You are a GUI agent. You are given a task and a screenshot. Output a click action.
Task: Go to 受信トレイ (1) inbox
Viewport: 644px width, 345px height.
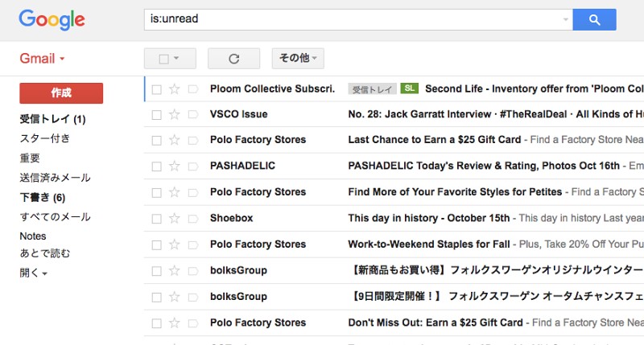[52, 119]
